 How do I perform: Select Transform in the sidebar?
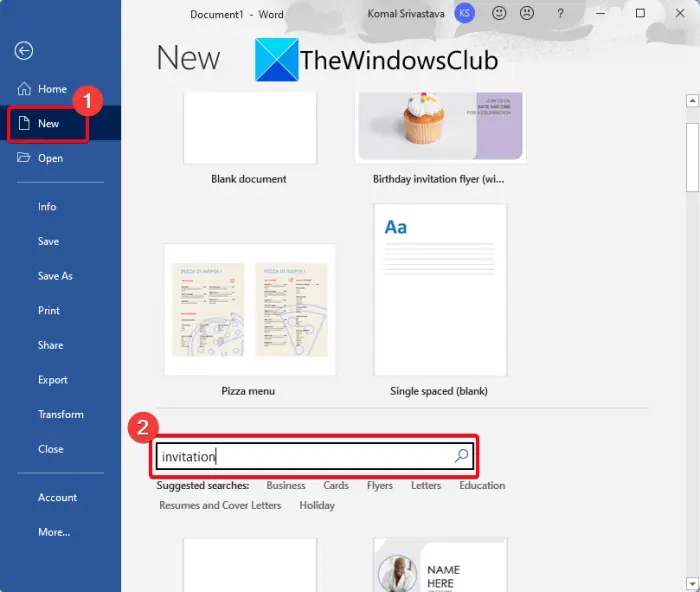pyautogui.click(x=61, y=414)
